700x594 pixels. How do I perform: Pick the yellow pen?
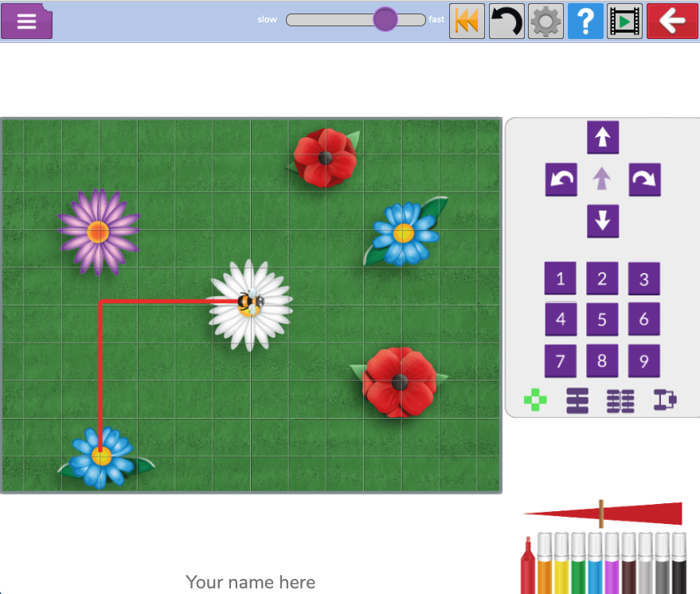coord(561,563)
